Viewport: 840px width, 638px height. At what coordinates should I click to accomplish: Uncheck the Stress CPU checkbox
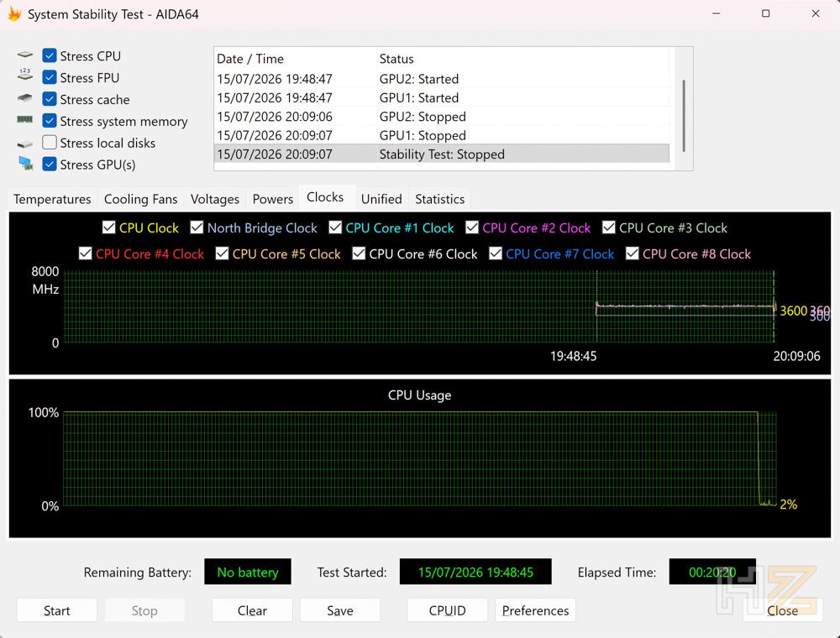50,55
